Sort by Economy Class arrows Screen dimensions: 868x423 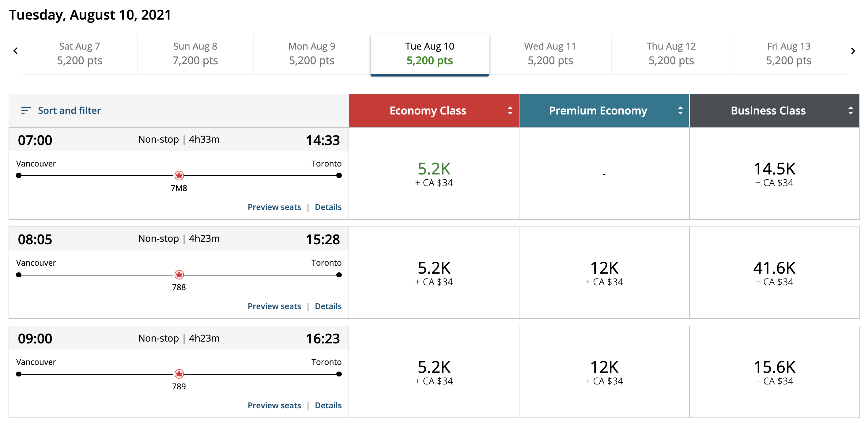point(510,110)
